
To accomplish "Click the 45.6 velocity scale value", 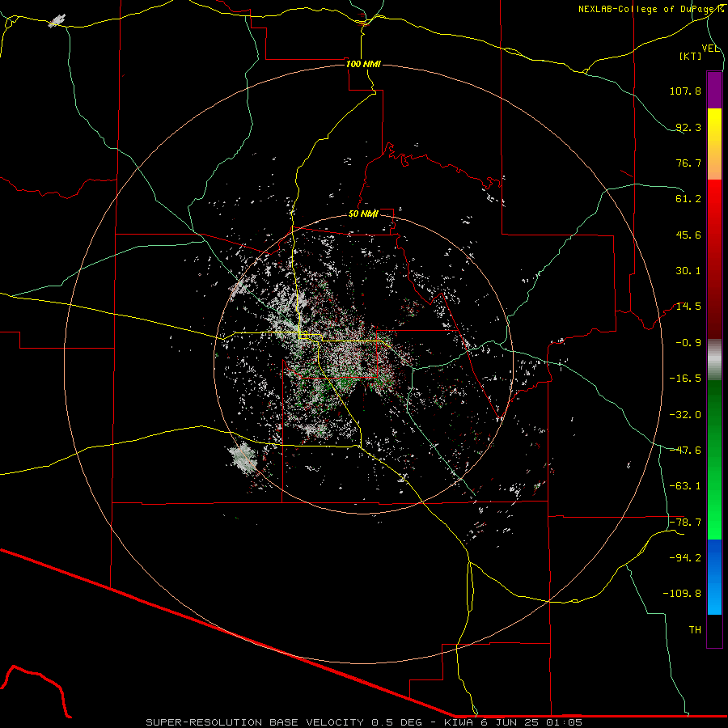I will (688, 235).
